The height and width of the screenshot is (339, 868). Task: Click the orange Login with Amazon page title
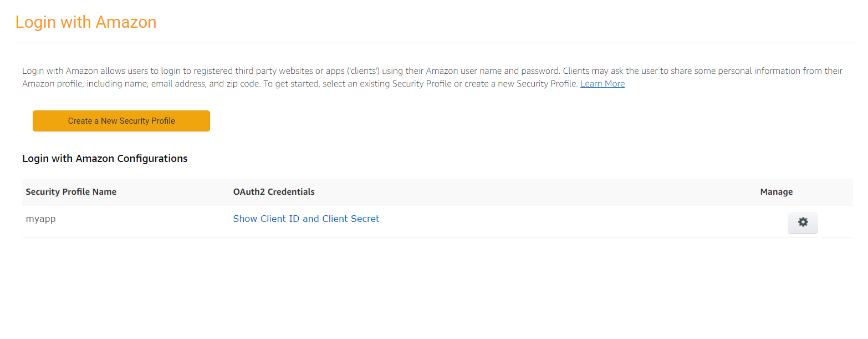click(x=86, y=22)
